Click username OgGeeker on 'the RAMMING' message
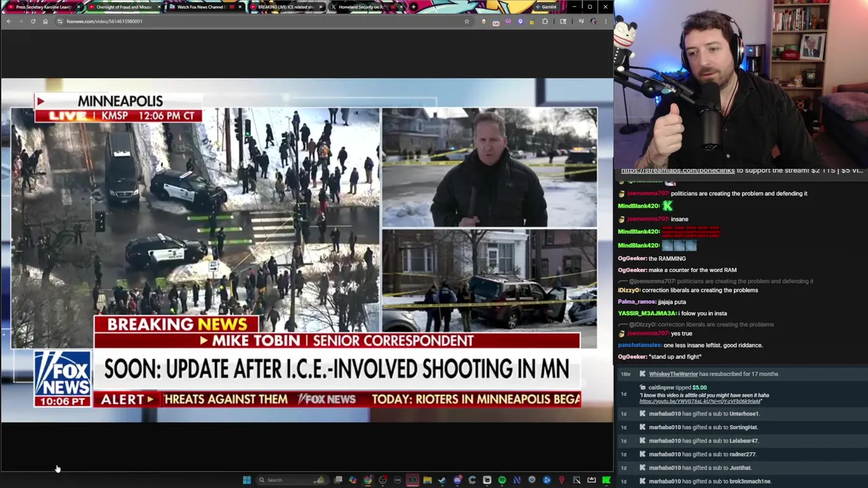This screenshot has height=488, width=868. (632, 258)
